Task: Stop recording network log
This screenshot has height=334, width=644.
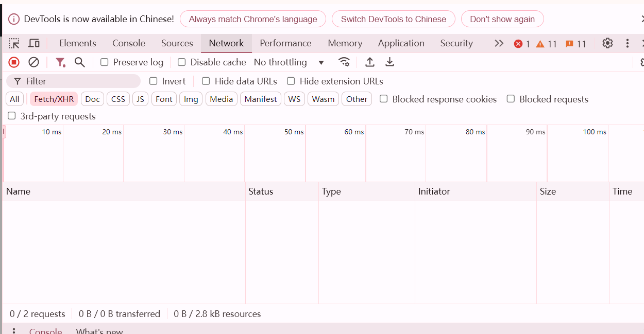Action: click(14, 62)
